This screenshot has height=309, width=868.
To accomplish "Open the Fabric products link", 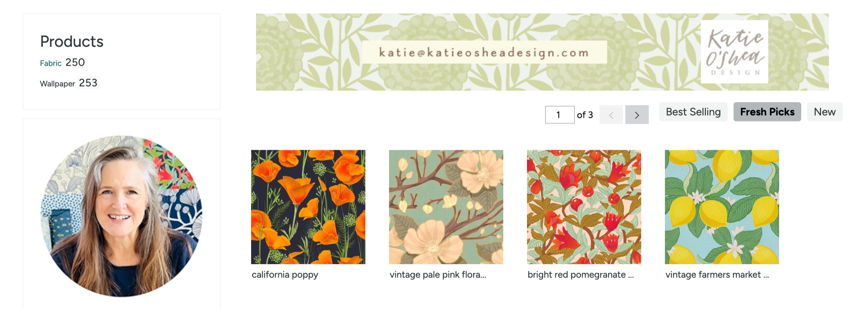I will click(x=51, y=63).
